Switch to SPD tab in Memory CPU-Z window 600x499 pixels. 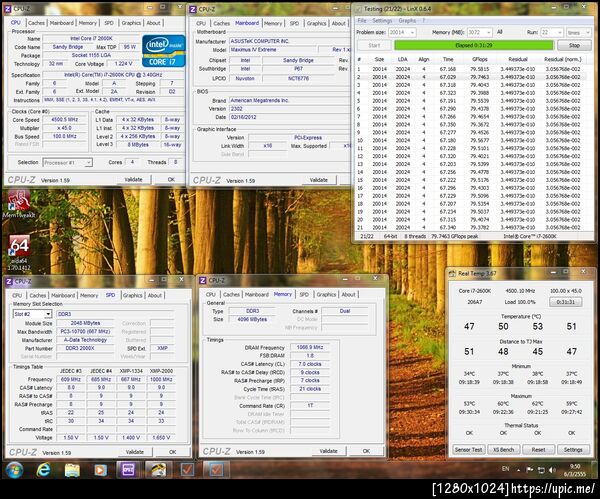[x=304, y=294]
